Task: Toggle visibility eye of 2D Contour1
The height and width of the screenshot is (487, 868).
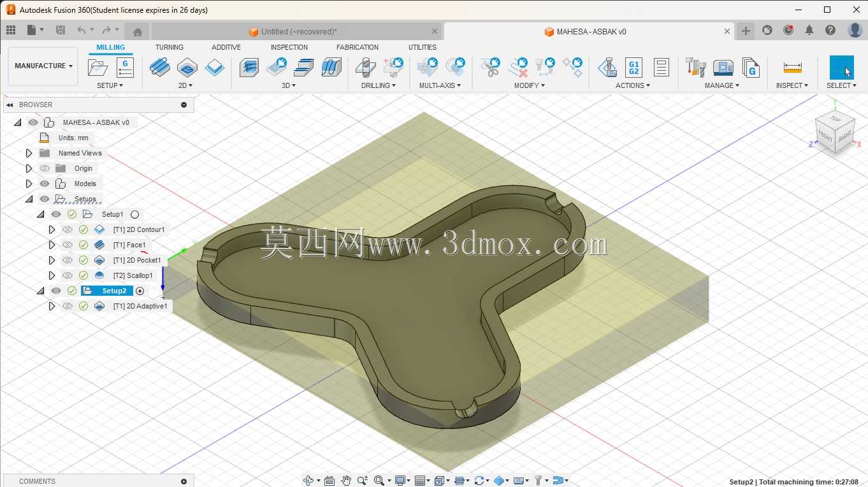Action: point(68,229)
